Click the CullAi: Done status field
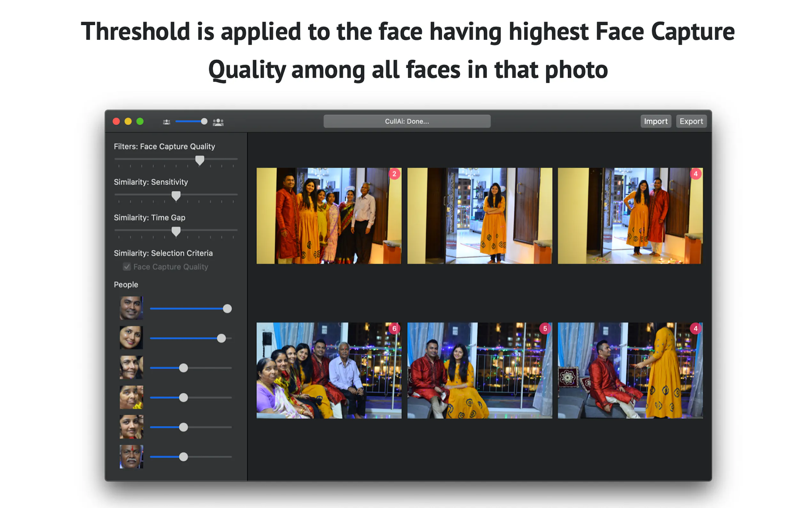 pyautogui.click(x=407, y=121)
